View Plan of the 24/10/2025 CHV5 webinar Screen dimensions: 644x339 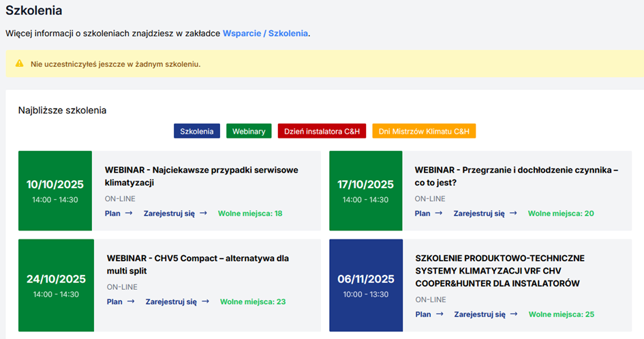coord(121,301)
